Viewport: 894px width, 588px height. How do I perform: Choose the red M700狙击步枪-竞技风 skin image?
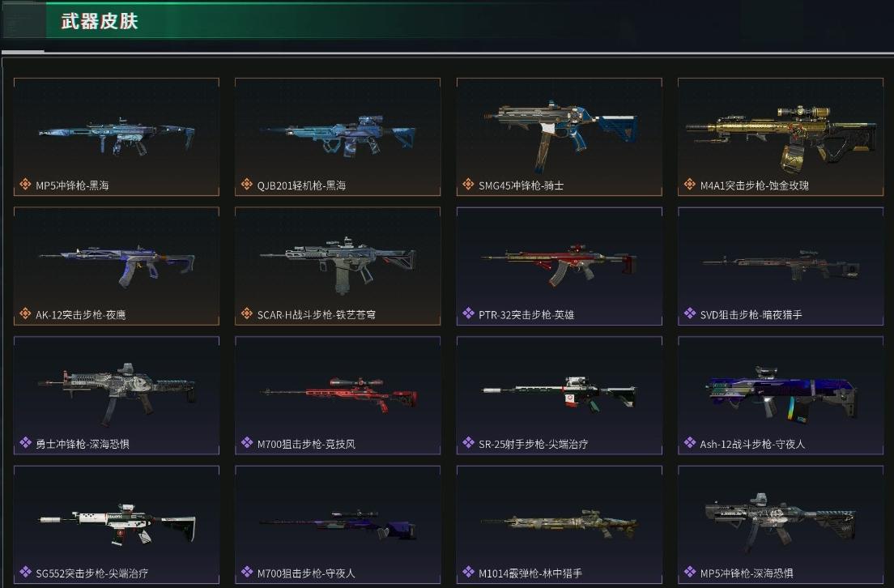coord(338,394)
